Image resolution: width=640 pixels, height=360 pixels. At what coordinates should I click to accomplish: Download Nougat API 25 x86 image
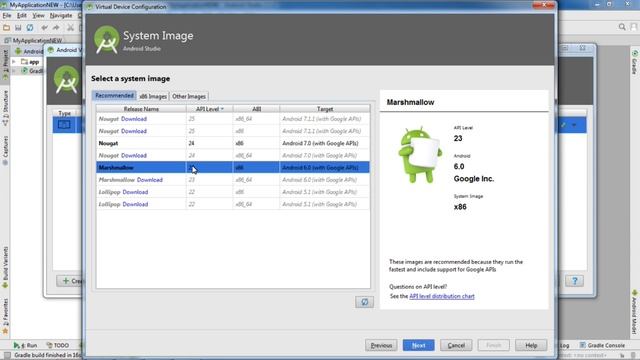tap(134, 131)
